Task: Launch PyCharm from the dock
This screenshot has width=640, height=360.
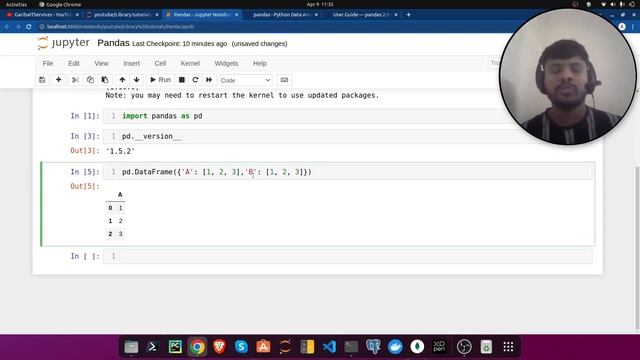Action: click(175, 347)
